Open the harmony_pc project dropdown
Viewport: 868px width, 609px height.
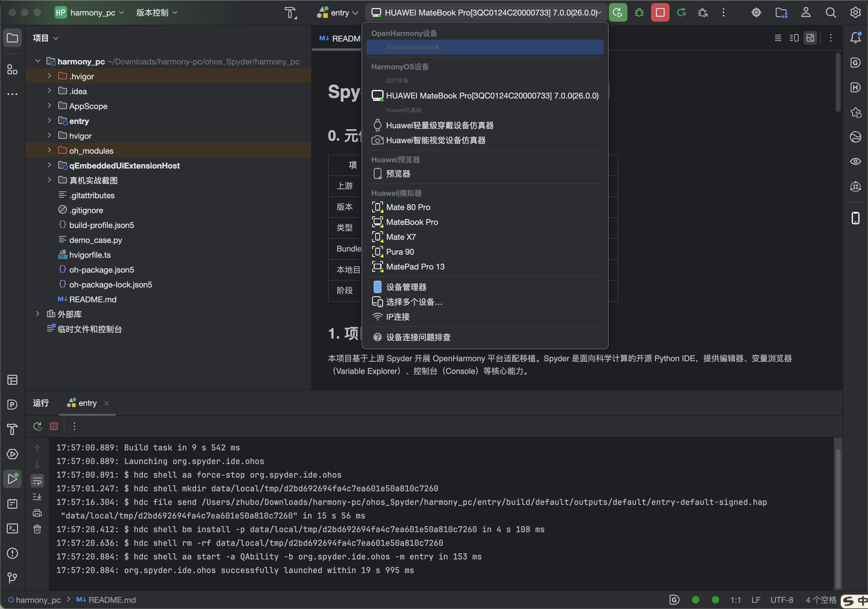90,12
